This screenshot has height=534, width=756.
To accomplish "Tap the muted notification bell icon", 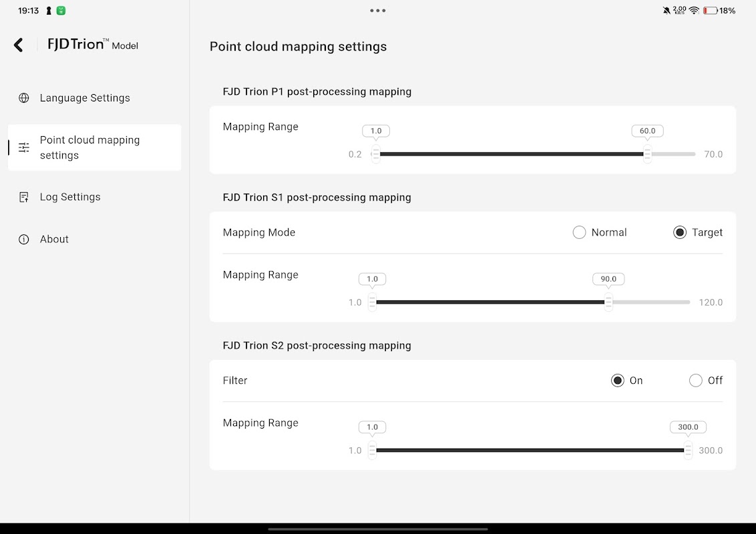I will click(666, 11).
